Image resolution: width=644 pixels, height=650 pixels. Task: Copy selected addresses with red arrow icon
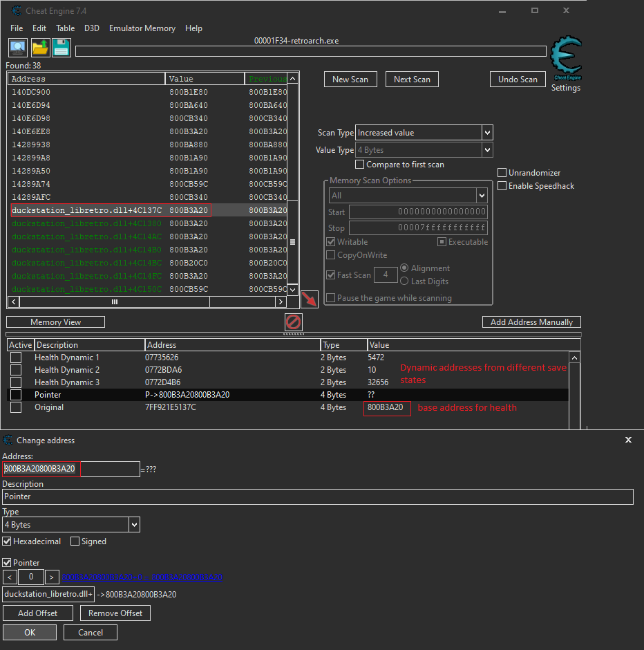click(310, 299)
